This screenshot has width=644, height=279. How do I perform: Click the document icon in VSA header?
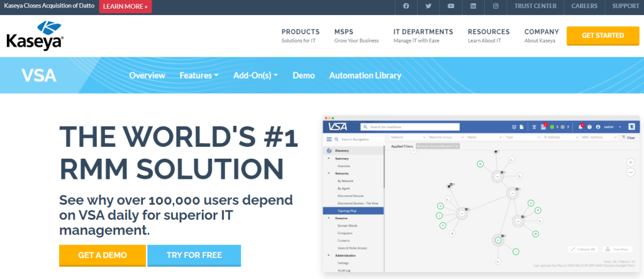(521, 127)
